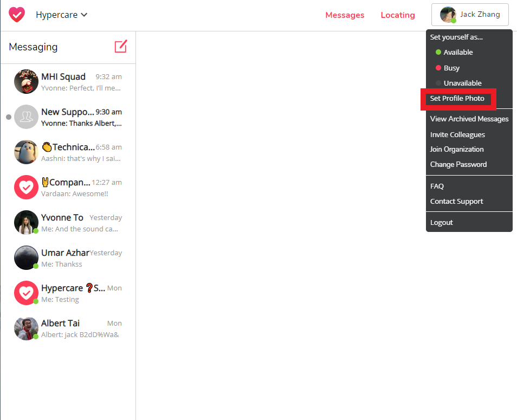This screenshot has height=420, width=517.
Task: Choose Set Profile Photo
Action: pos(457,98)
